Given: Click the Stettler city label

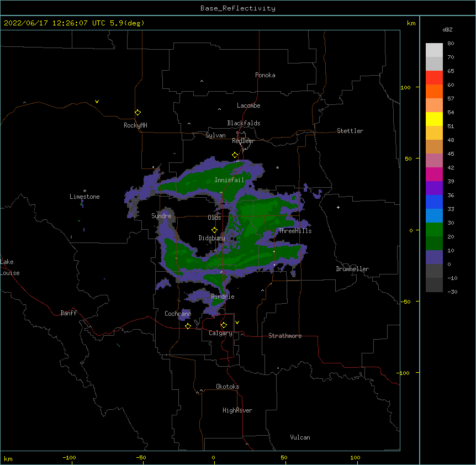Looking at the screenshot, I should (x=350, y=131).
